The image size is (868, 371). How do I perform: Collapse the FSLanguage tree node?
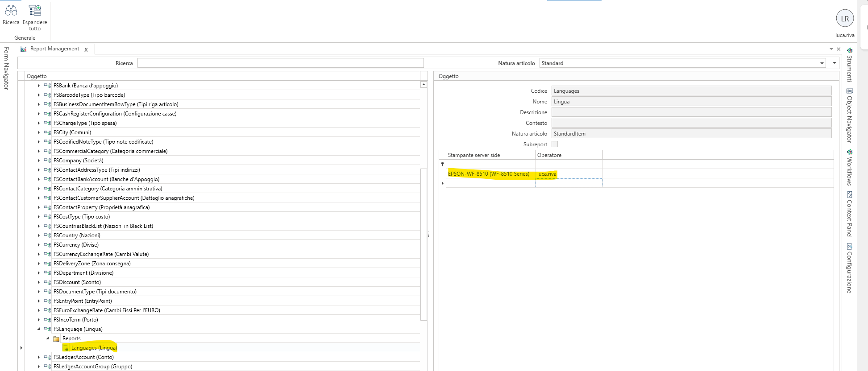tap(38, 329)
